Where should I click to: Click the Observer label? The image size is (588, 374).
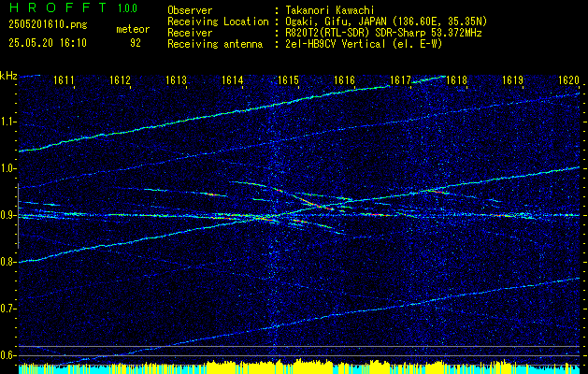190,10
